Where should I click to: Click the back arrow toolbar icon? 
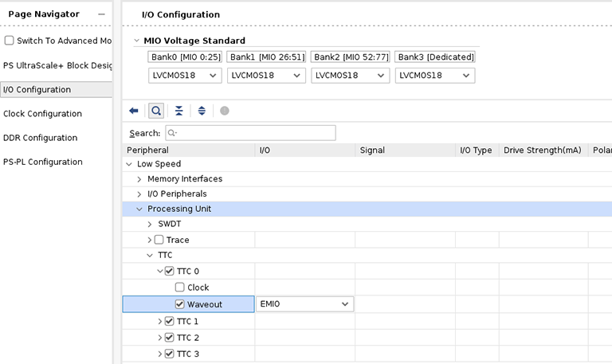pyautogui.click(x=134, y=111)
